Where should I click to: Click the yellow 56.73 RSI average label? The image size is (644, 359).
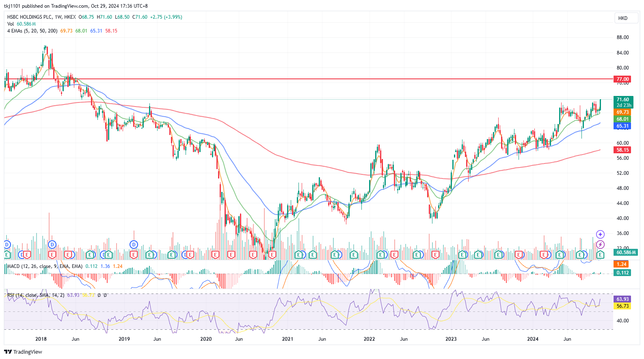(x=622, y=306)
